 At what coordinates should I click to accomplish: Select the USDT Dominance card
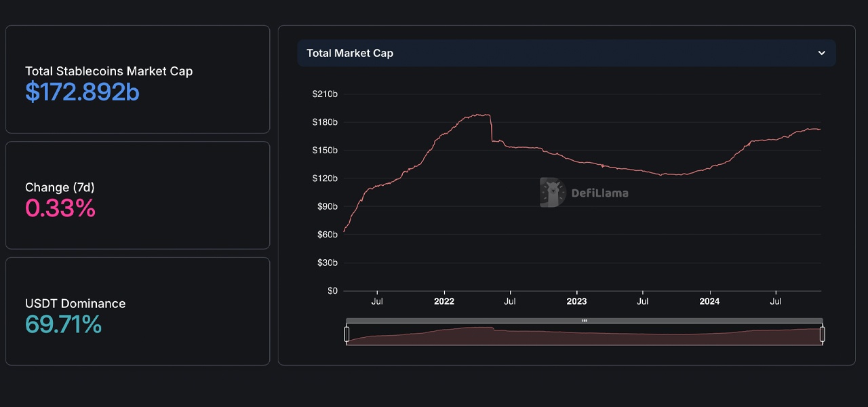click(138, 311)
